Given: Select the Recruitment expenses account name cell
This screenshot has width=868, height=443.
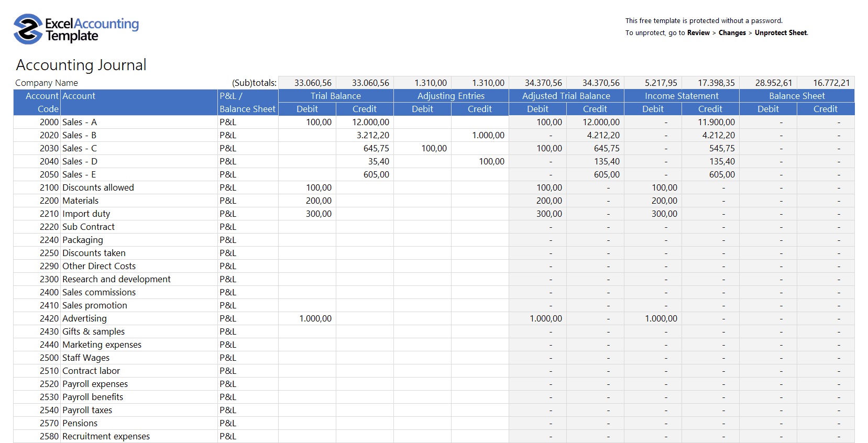Looking at the screenshot, I should pos(106,436).
